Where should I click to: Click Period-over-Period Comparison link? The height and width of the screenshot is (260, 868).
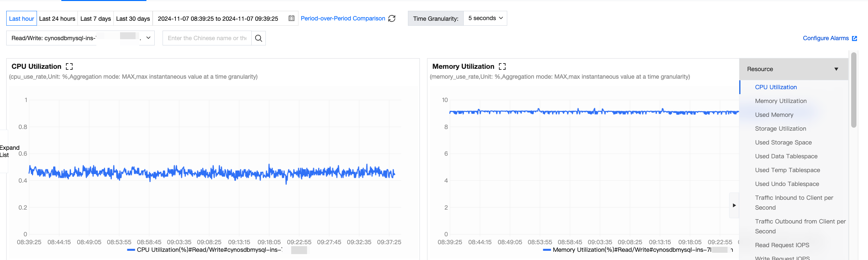[x=343, y=18]
